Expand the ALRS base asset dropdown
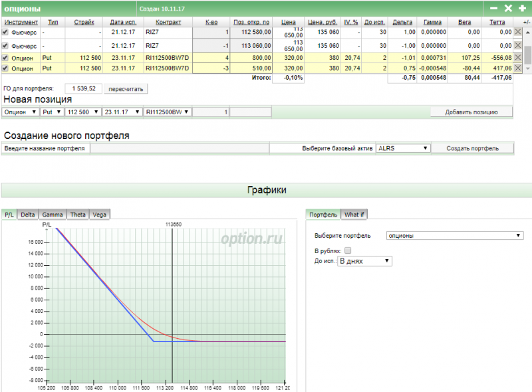The image size is (532, 392). click(x=403, y=148)
